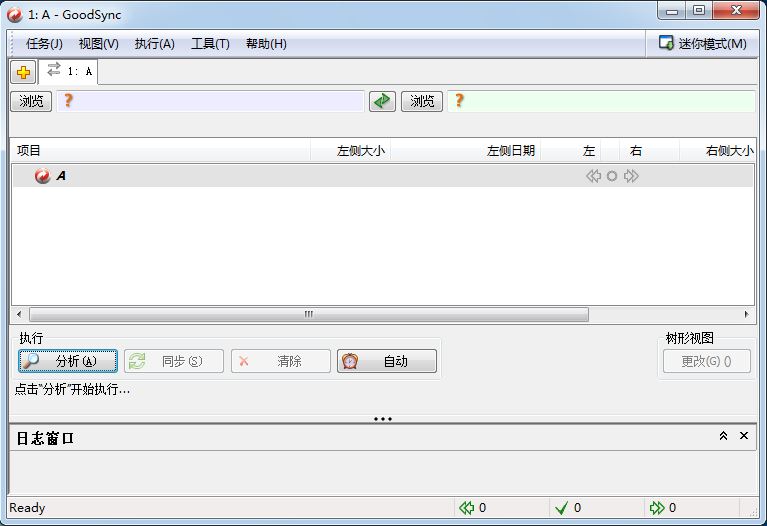
Task: Click the three-dot splitter handle above log
Action: (x=383, y=419)
